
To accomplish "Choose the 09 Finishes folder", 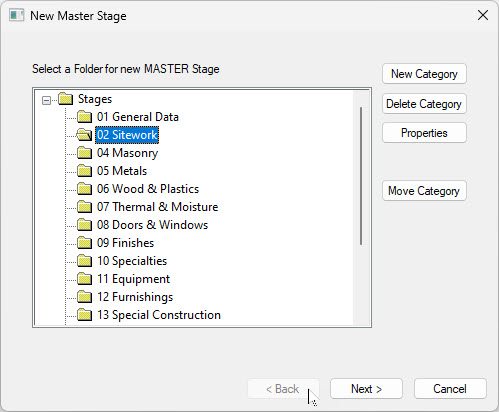I will pos(125,243).
